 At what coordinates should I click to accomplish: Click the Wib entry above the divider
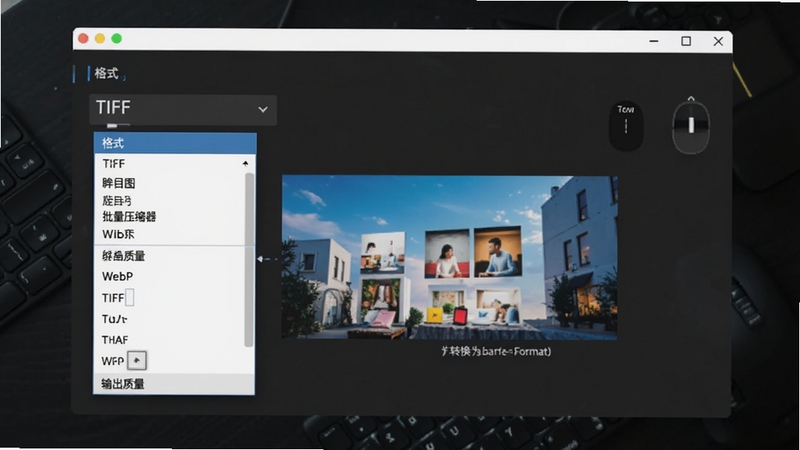point(118,234)
